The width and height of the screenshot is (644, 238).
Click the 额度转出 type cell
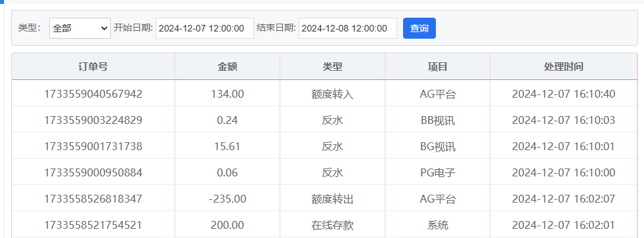point(333,199)
